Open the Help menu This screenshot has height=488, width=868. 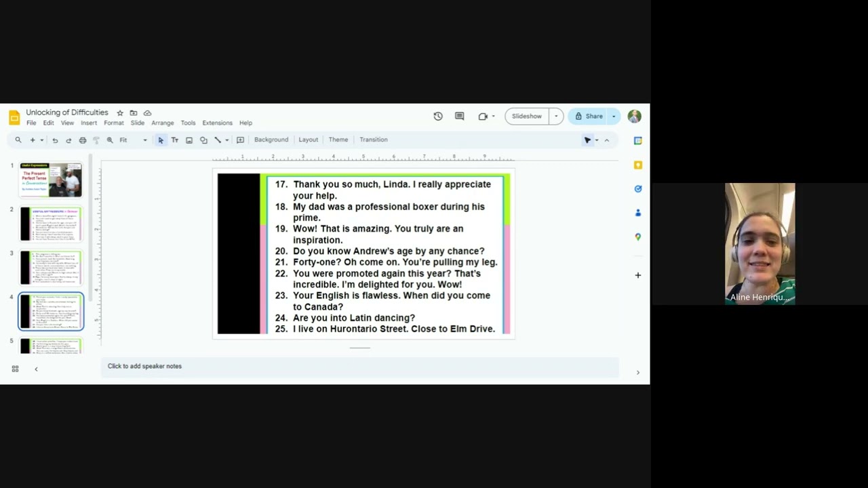tap(245, 123)
